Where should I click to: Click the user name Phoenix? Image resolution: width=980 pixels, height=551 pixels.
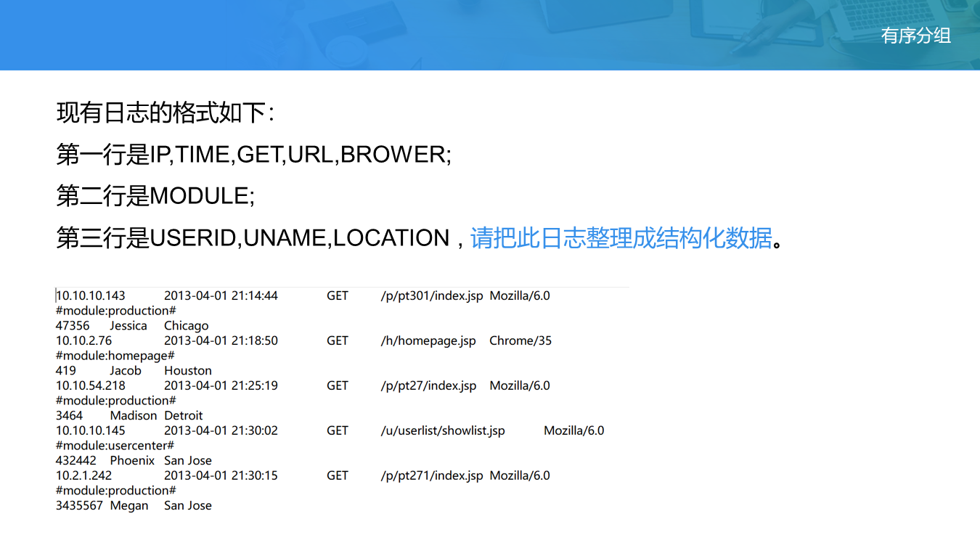tap(132, 461)
